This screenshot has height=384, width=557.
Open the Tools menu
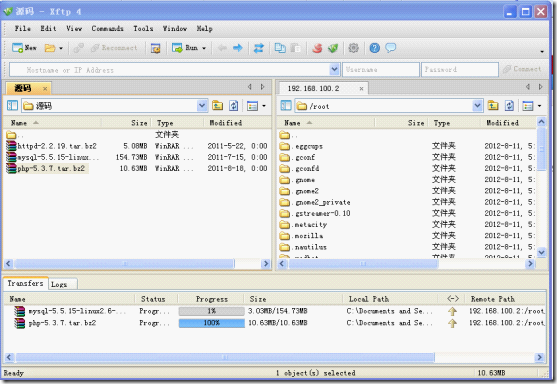coord(143,28)
